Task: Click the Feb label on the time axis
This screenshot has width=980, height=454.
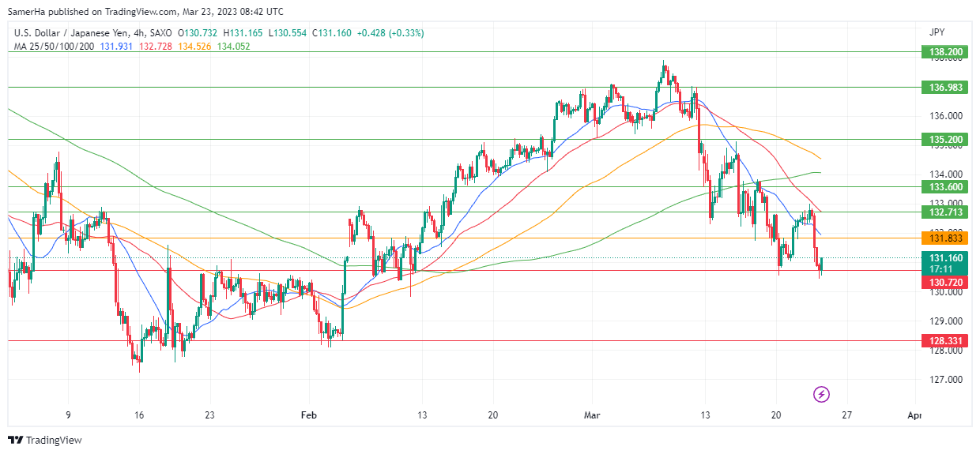Action: click(309, 415)
